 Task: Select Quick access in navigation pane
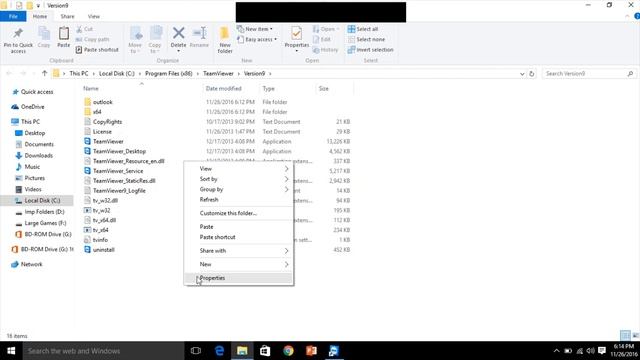[37, 92]
